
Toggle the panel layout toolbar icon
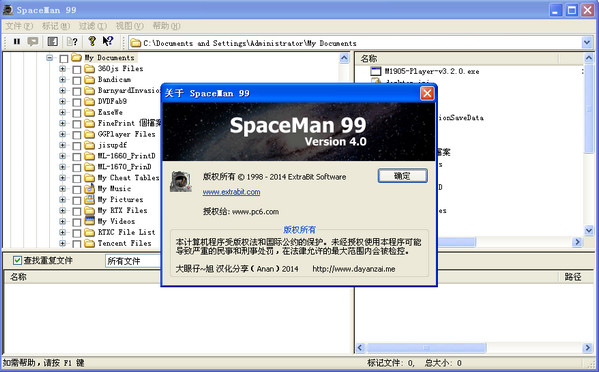(x=52, y=41)
